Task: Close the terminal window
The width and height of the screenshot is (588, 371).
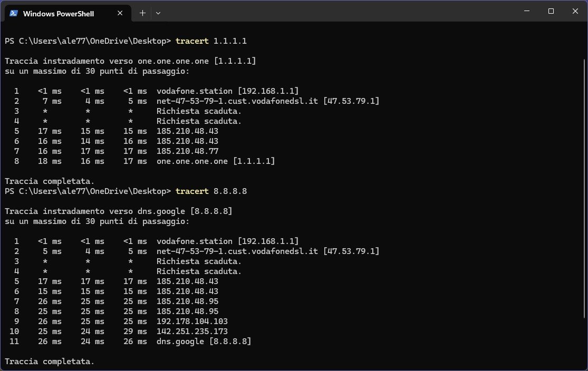Action: pos(575,11)
